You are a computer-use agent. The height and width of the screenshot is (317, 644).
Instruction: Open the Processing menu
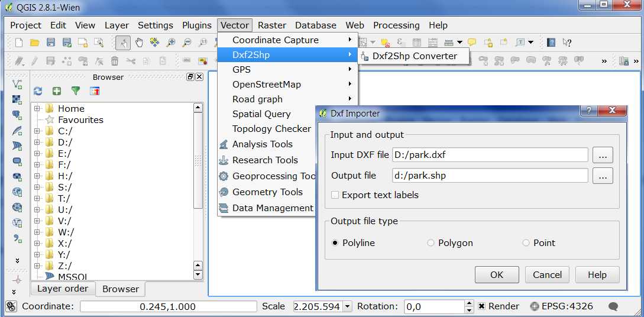click(x=396, y=25)
